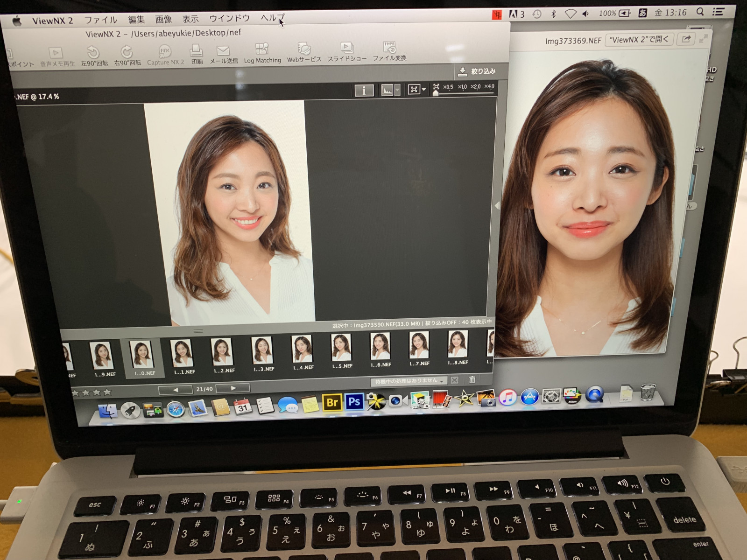The height and width of the screenshot is (560, 747).
Task: Launch Safari from the Dock
Action: (x=176, y=409)
